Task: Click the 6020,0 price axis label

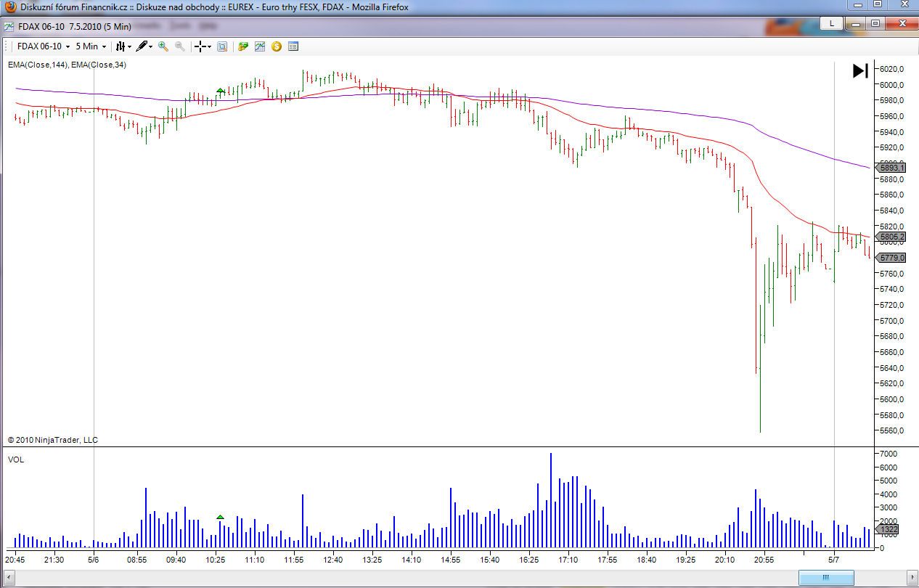Action: click(x=891, y=69)
